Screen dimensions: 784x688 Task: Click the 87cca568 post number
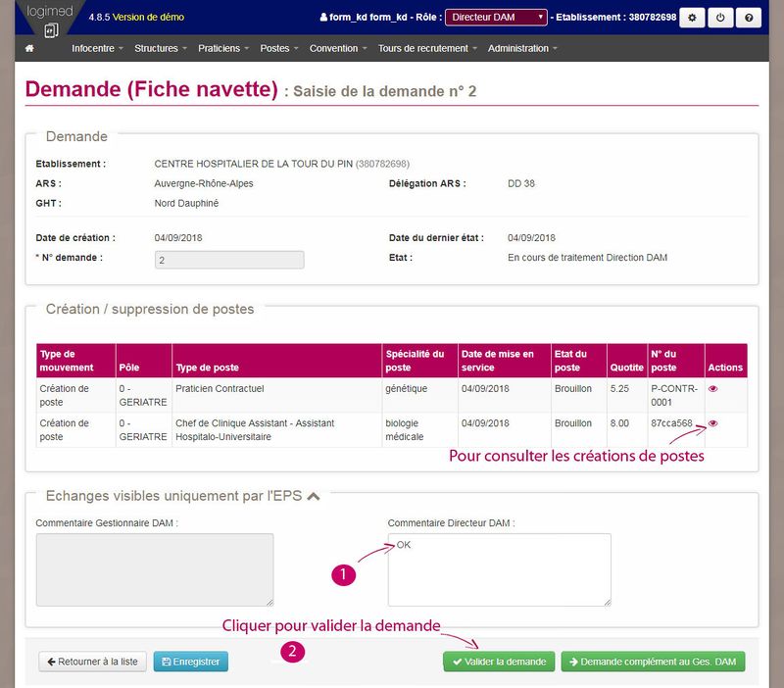[x=671, y=423]
